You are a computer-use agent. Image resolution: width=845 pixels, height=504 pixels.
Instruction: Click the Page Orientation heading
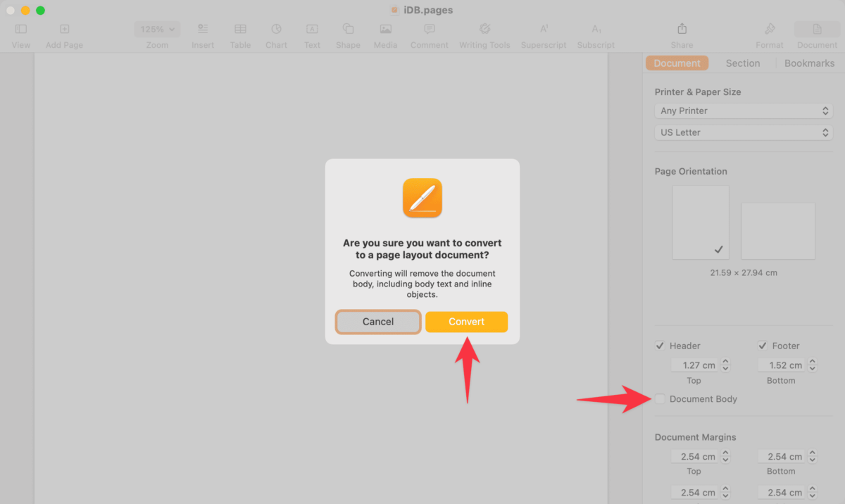coord(691,171)
